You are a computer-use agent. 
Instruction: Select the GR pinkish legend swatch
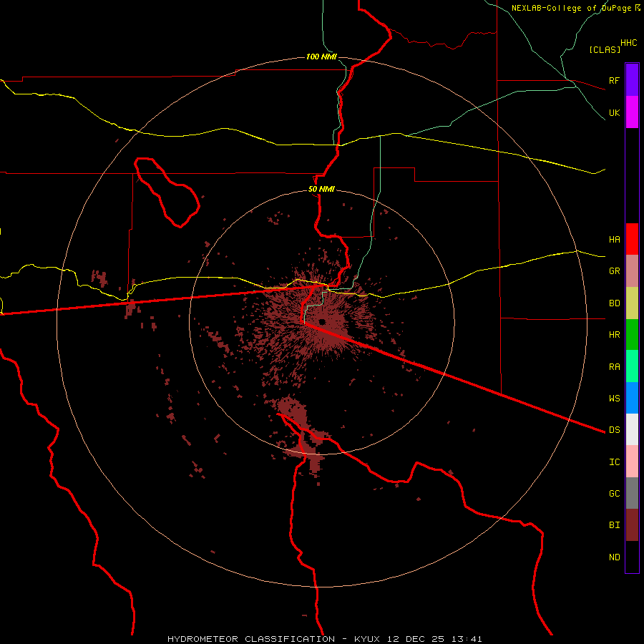tap(632, 271)
